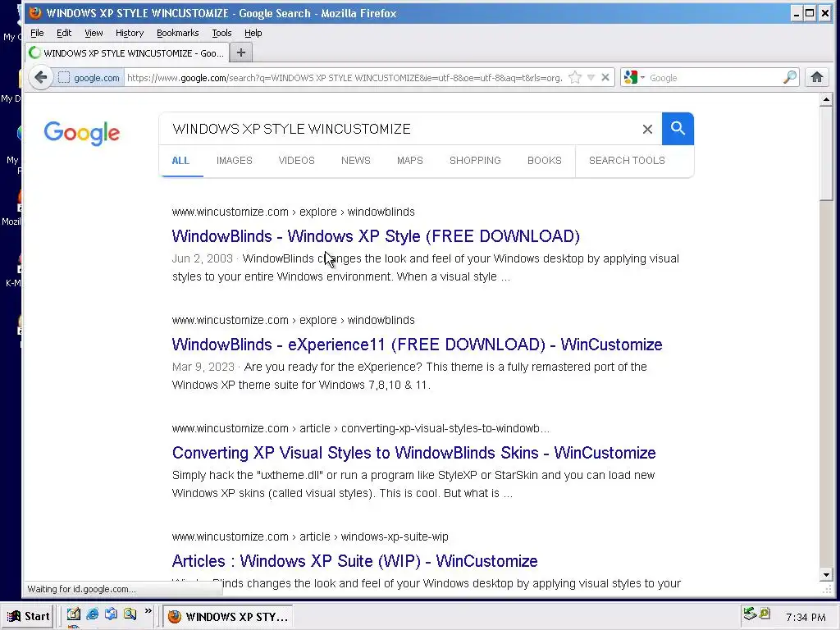Open the View menu
The width and height of the screenshot is (840, 630).
(x=94, y=33)
